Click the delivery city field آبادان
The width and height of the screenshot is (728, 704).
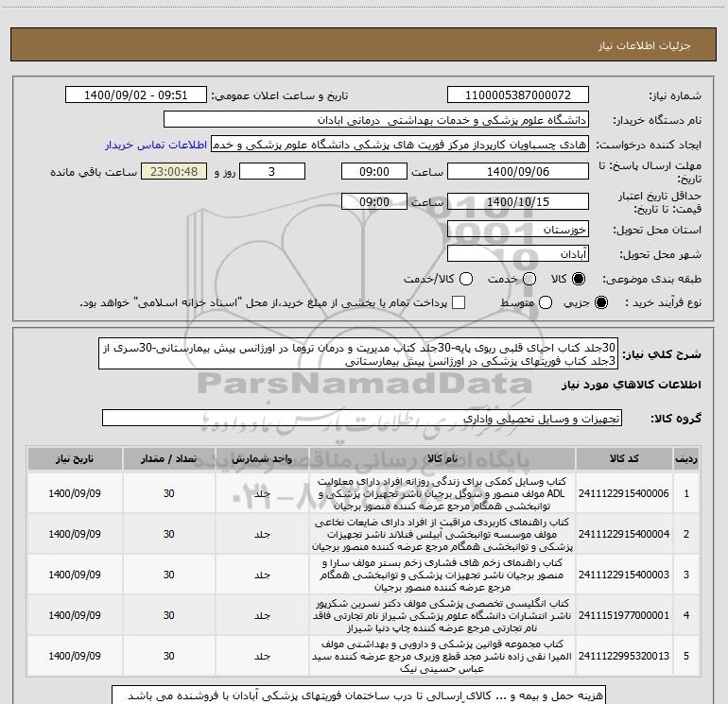[518, 254]
